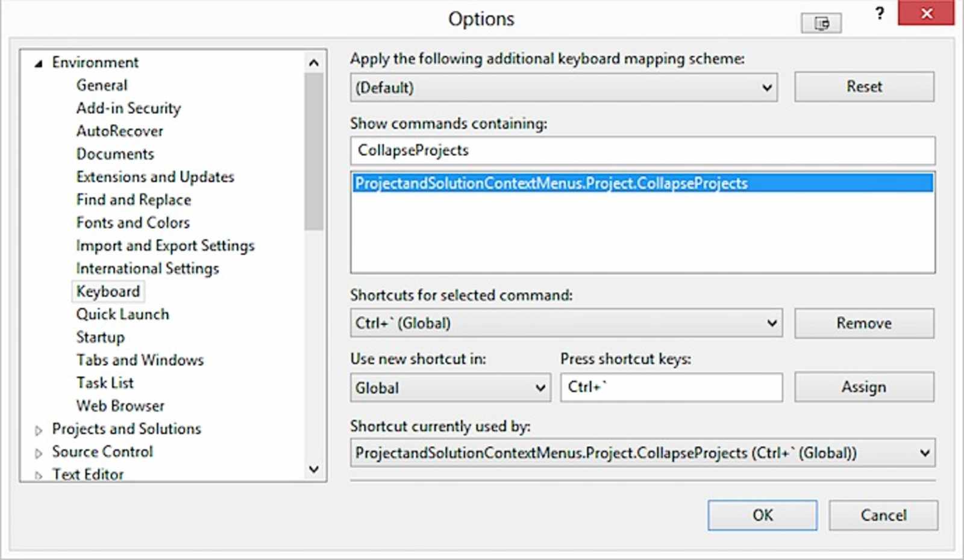Select Import and Export Settings
Viewport: 964px width, 560px height.
tap(165, 246)
